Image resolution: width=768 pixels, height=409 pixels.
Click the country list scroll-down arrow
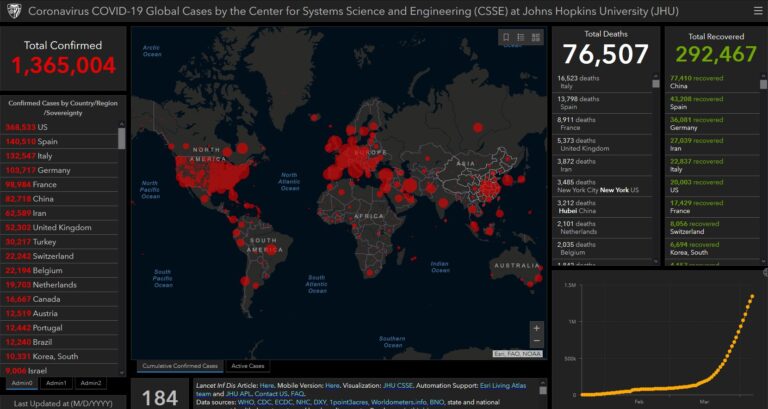121,373
